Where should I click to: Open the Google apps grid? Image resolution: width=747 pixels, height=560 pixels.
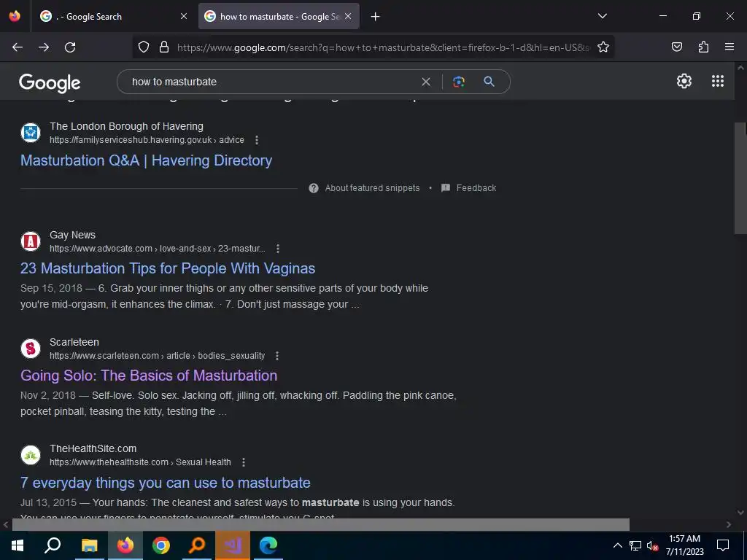[718, 81]
